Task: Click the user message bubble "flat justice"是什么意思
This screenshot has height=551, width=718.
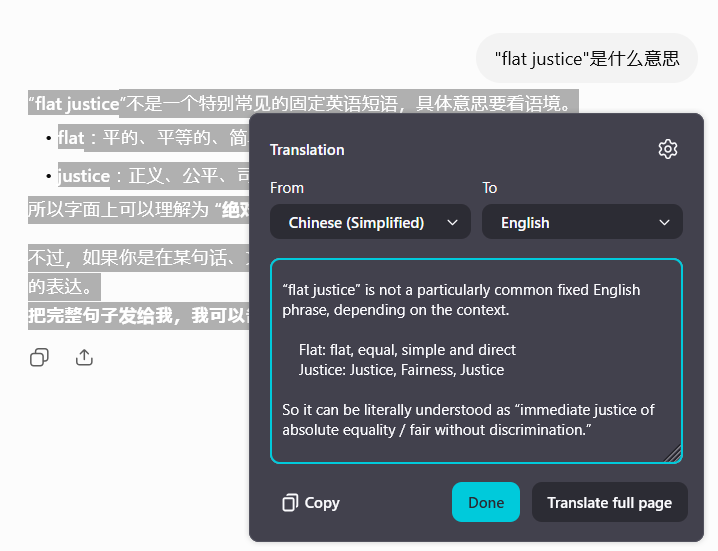Action: coord(587,58)
